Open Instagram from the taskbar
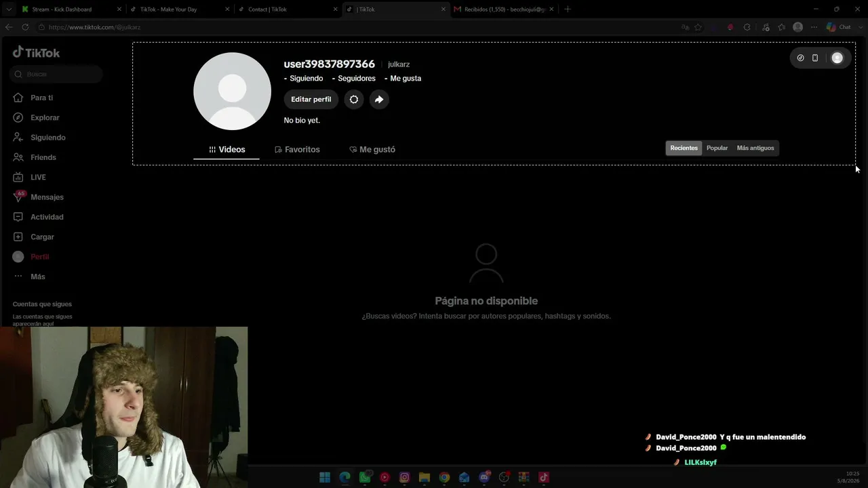Image resolution: width=868 pixels, height=488 pixels. [x=405, y=477]
